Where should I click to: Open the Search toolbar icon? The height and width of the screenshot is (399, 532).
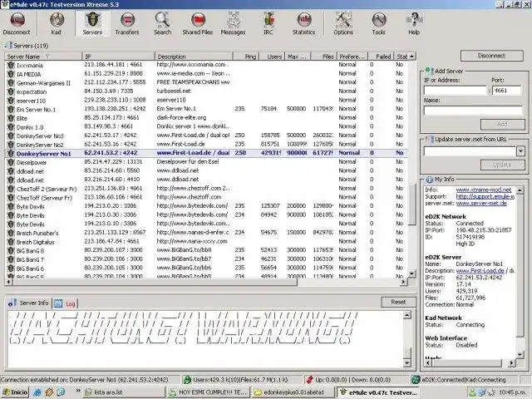pos(163,23)
